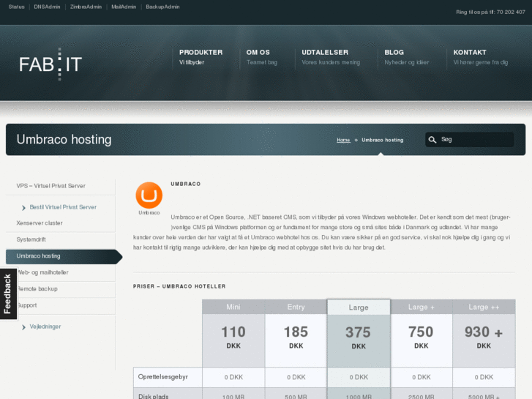Open the DNSAdmin link
This screenshot has height=399, width=532.
[x=47, y=7]
